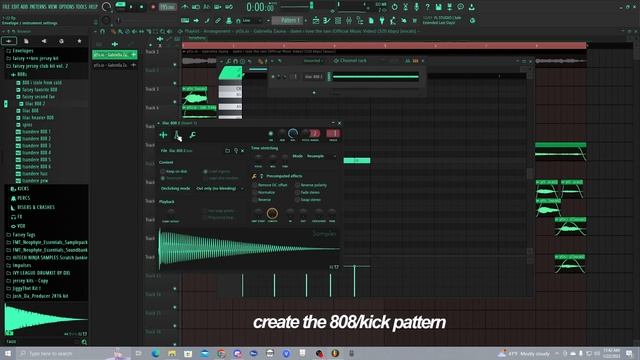Open the FILE menu
The image size is (640, 360).
point(7,7)
